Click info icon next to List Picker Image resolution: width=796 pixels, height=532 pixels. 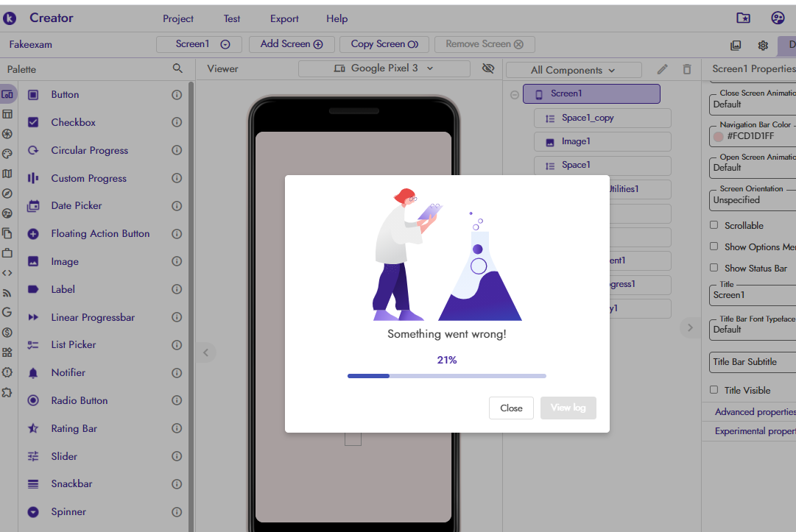tap(177, 345)
